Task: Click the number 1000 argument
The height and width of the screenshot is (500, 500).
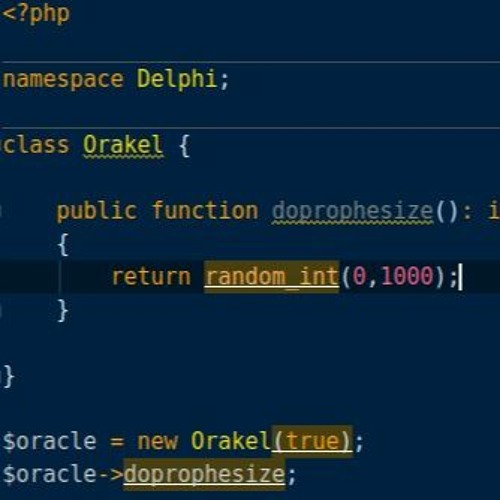Action: point(407,276)
